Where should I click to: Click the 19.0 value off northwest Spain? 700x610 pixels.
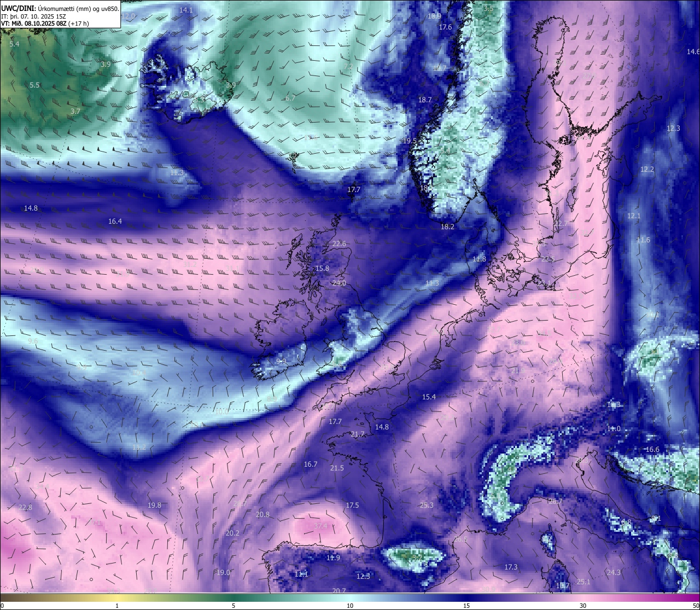click(x=223, y=572)
